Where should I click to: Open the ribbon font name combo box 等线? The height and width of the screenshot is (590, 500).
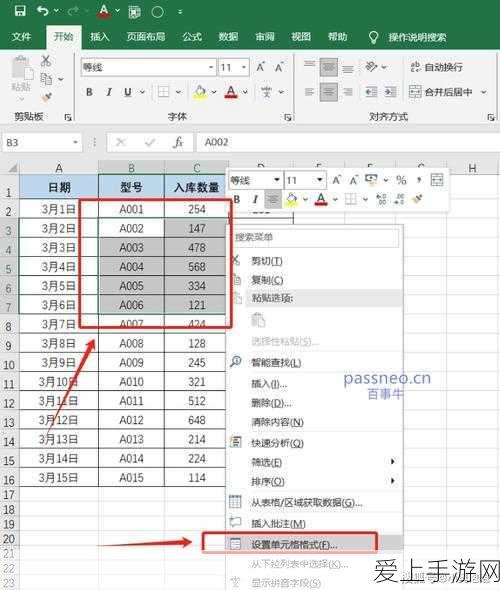[x=148, y=68]
